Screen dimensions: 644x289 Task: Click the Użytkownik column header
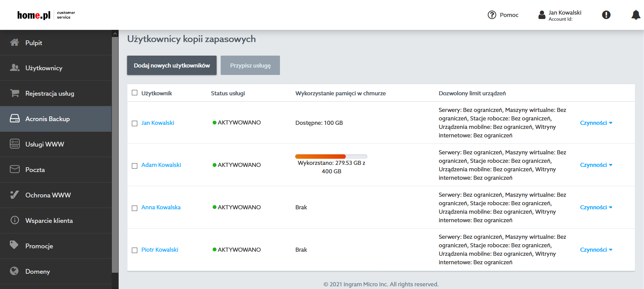click(x=157, y=93)
